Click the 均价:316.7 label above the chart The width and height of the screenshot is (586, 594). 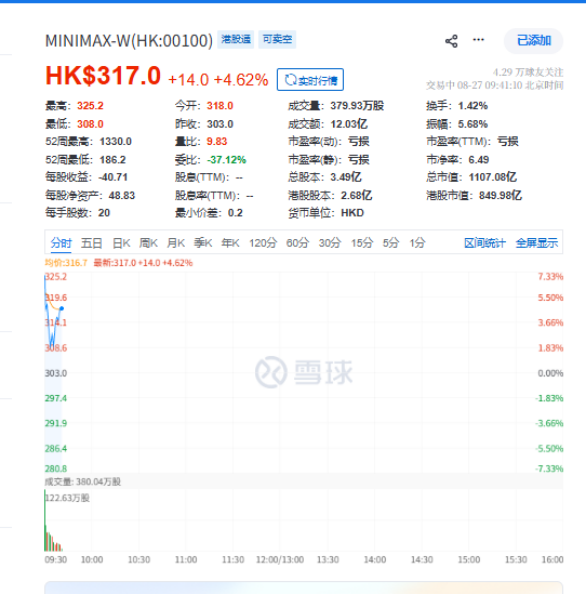tap(66, 263)
